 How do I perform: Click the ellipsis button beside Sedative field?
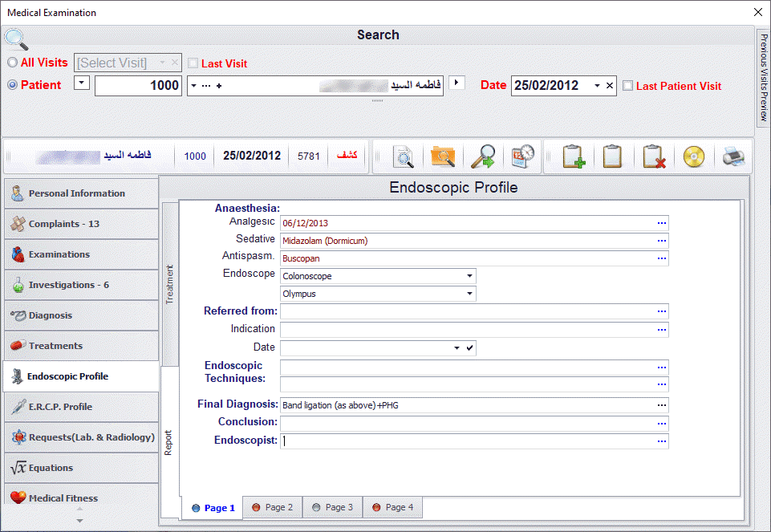tap(662, 240)
